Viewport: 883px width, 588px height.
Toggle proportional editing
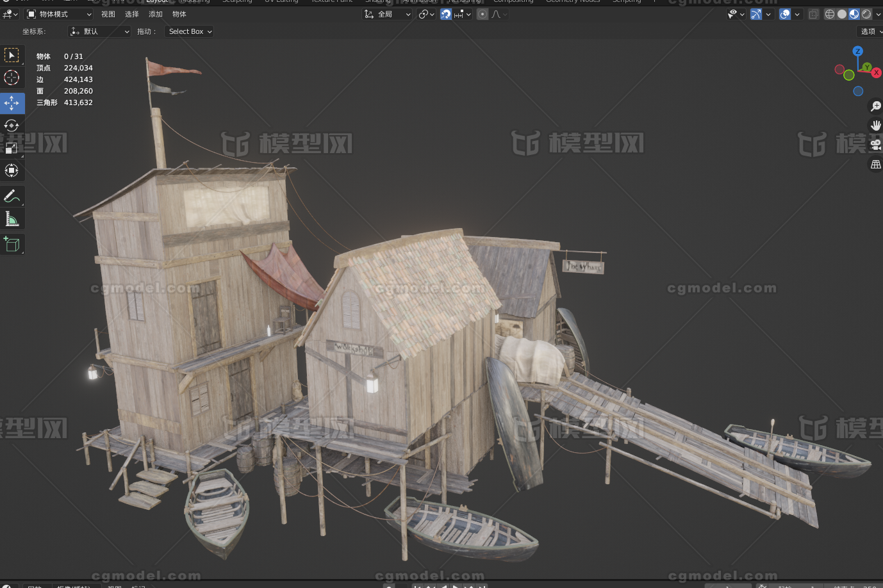coord(483,14)
